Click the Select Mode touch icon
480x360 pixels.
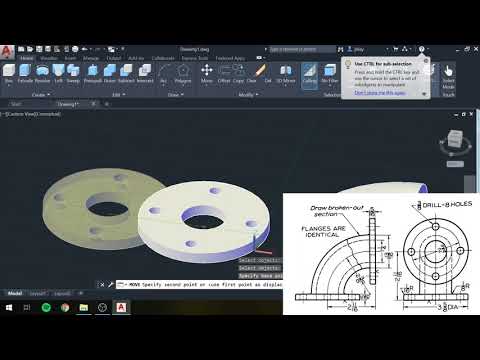tap(448, 71)
